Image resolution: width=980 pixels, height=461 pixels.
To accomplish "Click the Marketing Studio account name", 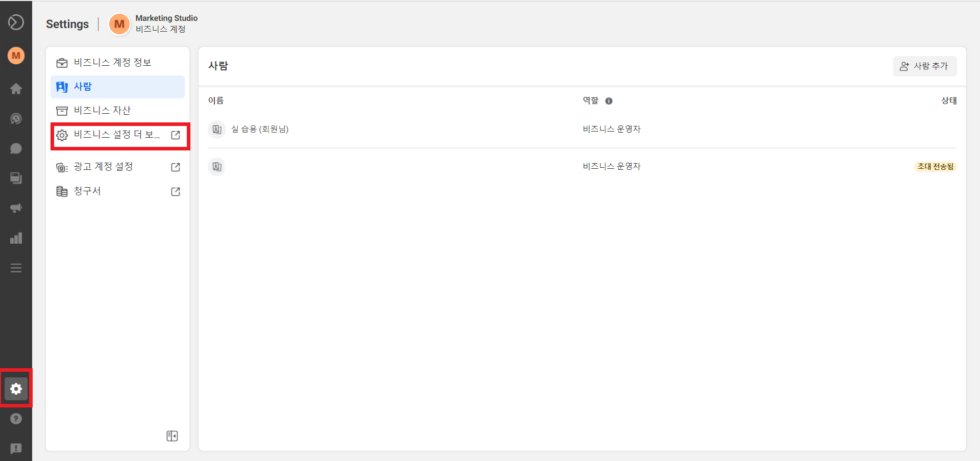I will pyautogui.click(x=166, y=18).
